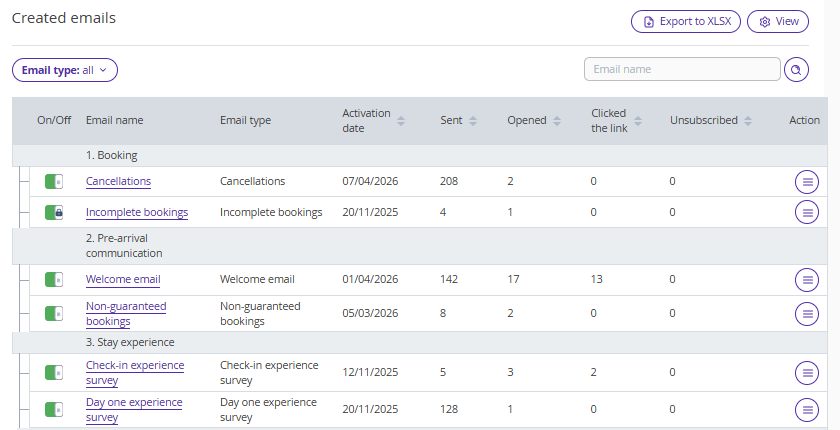Open action menu for Non-guaranteed bookings row

[x=806, y=313]
